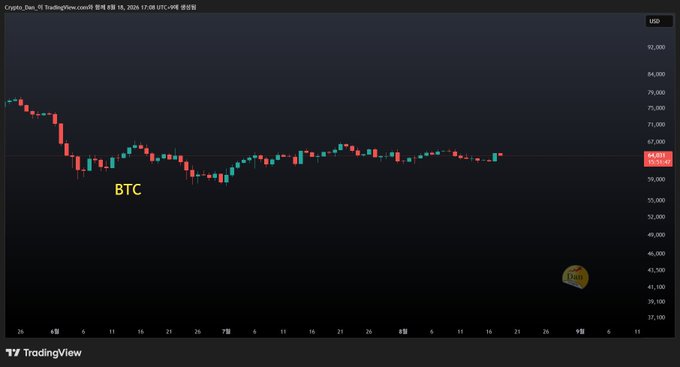Click the 75,000 price axis label
This screenshot has width=680, height=367.
click(656, 108)
